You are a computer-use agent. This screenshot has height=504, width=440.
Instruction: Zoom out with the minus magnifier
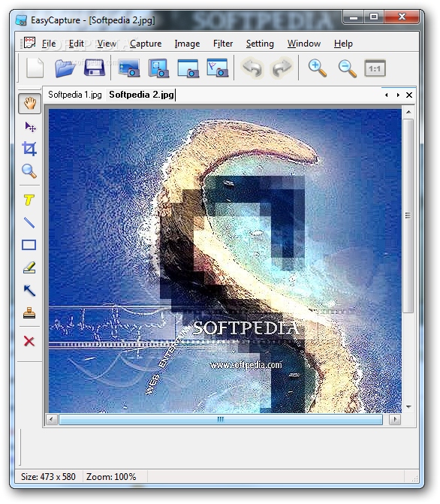347,68
